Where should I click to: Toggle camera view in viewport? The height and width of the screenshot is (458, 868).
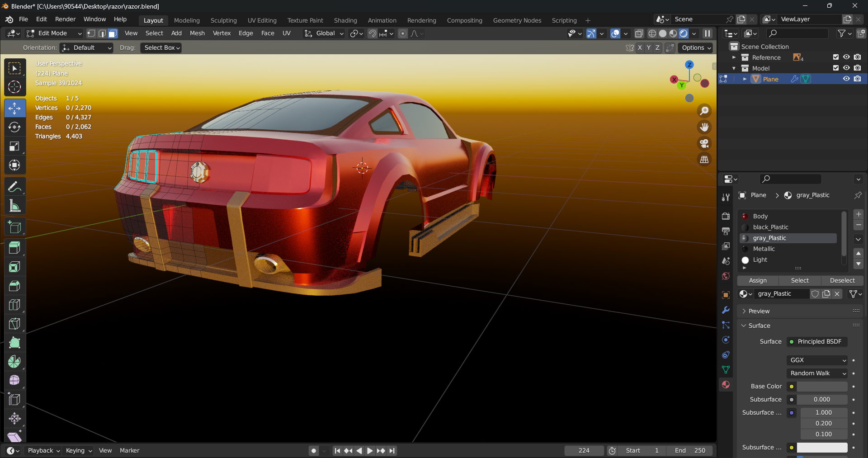(704, 144)
